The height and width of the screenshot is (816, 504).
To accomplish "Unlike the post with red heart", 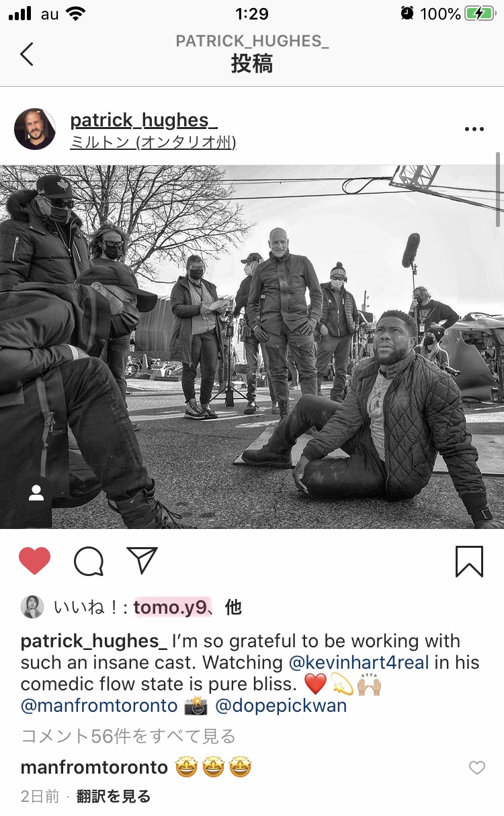I will pos(35,561).
